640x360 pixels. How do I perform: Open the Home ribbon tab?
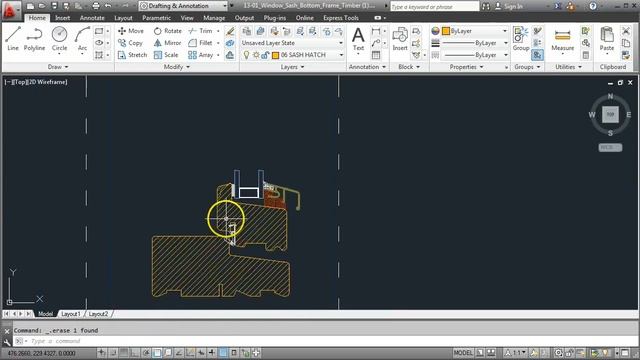37,18
